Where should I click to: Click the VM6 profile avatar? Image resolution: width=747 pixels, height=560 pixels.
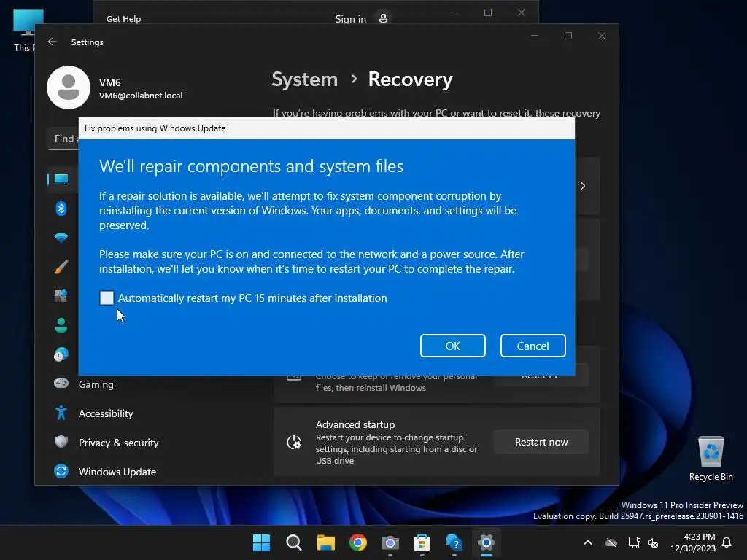click(69, 87)
